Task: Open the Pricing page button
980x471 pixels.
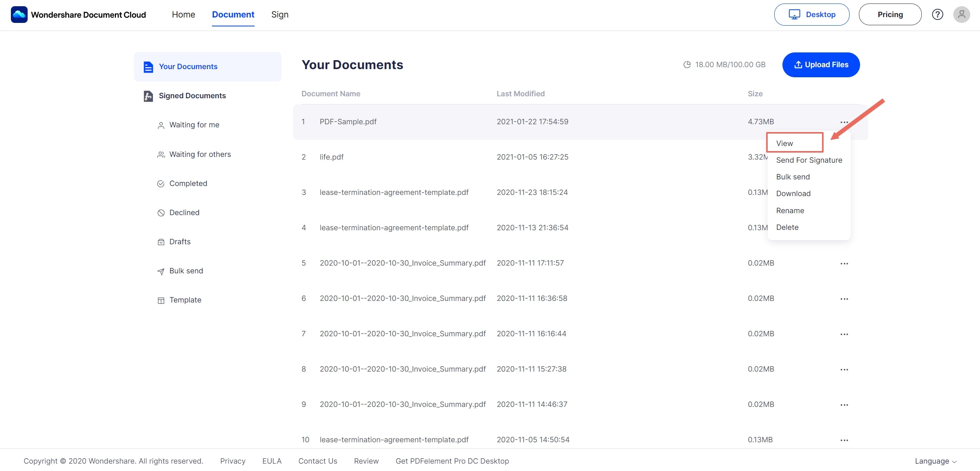Action: (890, 15)
